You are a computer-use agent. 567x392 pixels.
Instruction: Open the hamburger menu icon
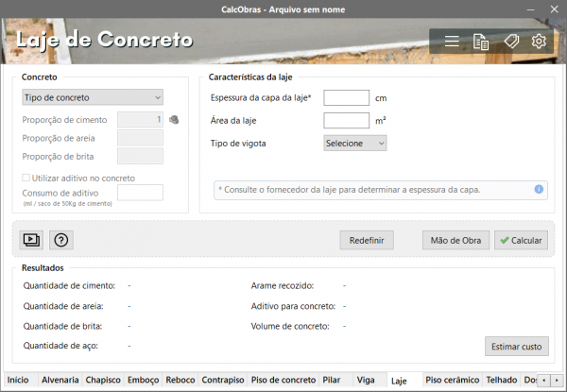point(452,42)
